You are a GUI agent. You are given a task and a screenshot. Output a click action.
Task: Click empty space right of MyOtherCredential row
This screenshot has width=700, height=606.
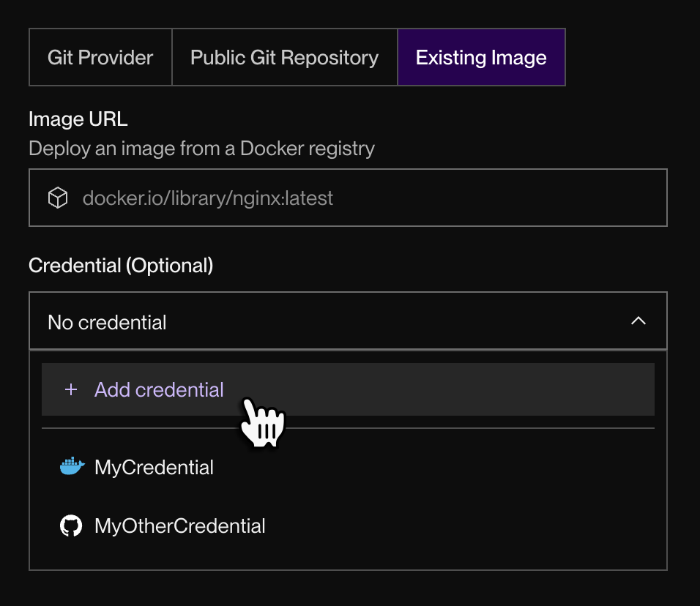point(476,525)
